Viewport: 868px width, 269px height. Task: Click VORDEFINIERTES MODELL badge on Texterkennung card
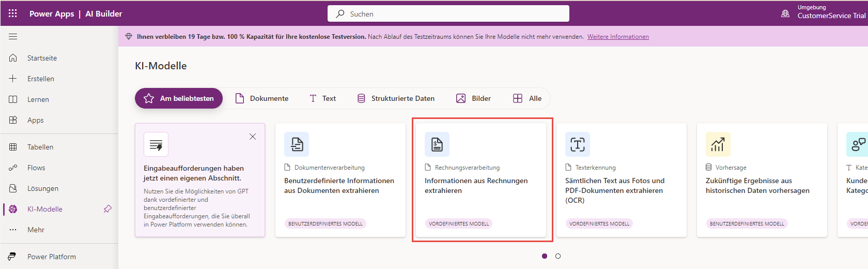point(599,223)
